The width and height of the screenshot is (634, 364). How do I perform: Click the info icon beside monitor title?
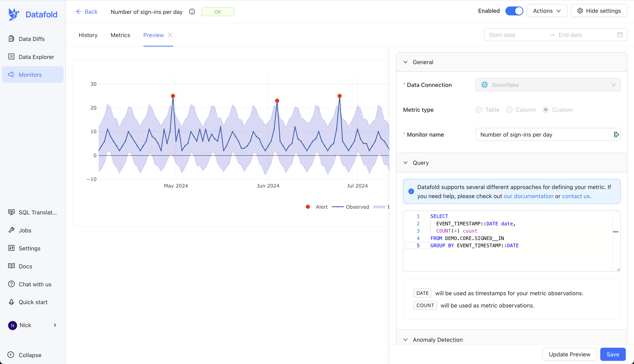pos(192,12)
